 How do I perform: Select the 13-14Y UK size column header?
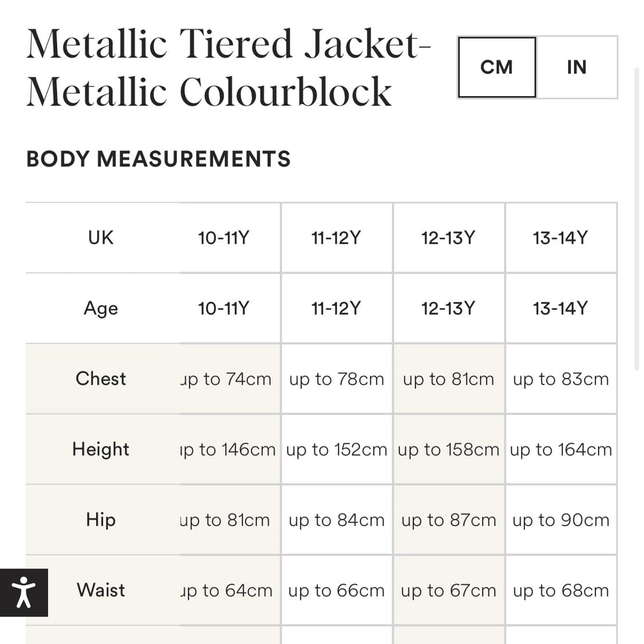tap(560, 238)
